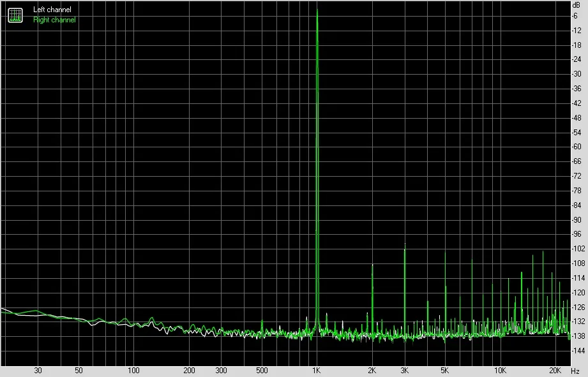Click the 2K frequency axis label
The height and width of the screenshot is (377, 588).
point(372,371)
